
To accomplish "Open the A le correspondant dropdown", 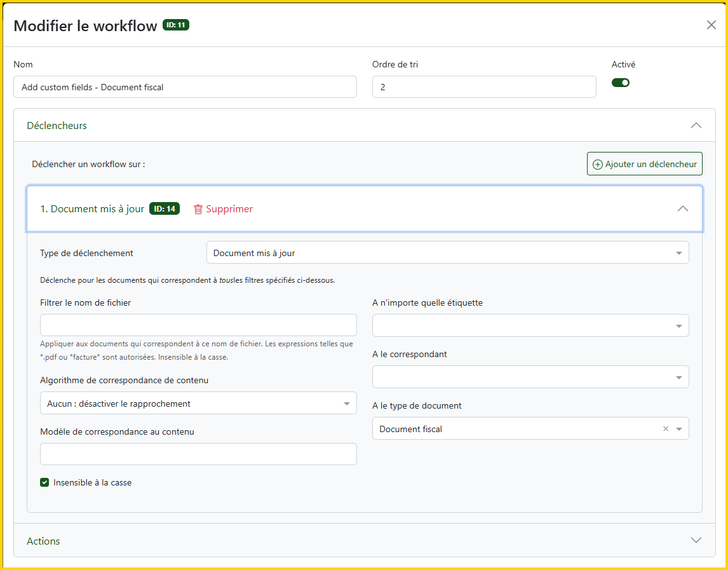I will (530, 377).
